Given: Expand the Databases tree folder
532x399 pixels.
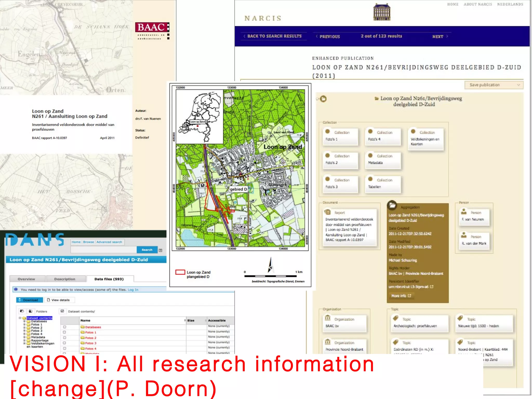Looking at the screenshot, I should click(x=24, y=321).
